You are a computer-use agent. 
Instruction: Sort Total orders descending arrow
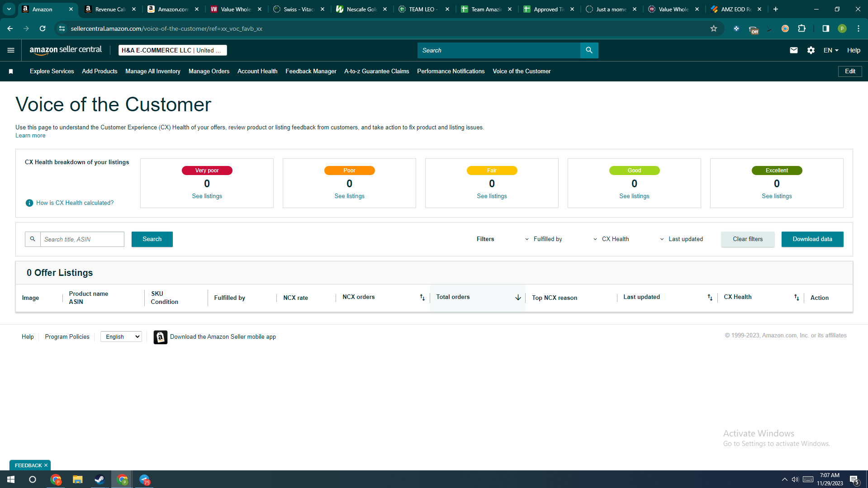pos(518,298)
